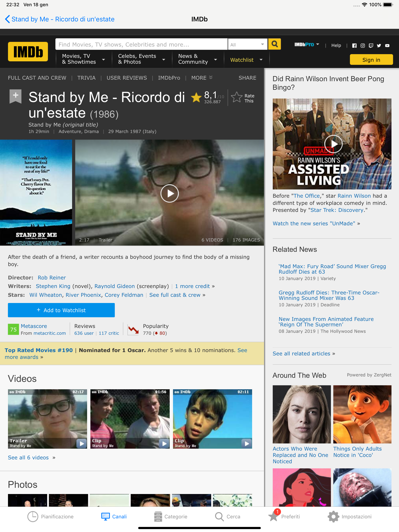This screenshot has height=532, width=399.
Task: Open the Preferiti tab star icon
Action: (273, 516)
